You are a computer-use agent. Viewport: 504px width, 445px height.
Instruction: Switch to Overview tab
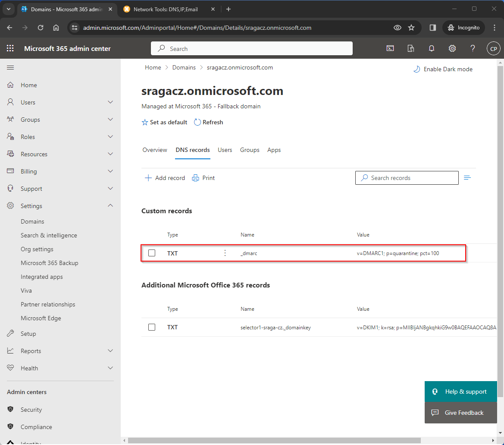[x=155, y=150]
